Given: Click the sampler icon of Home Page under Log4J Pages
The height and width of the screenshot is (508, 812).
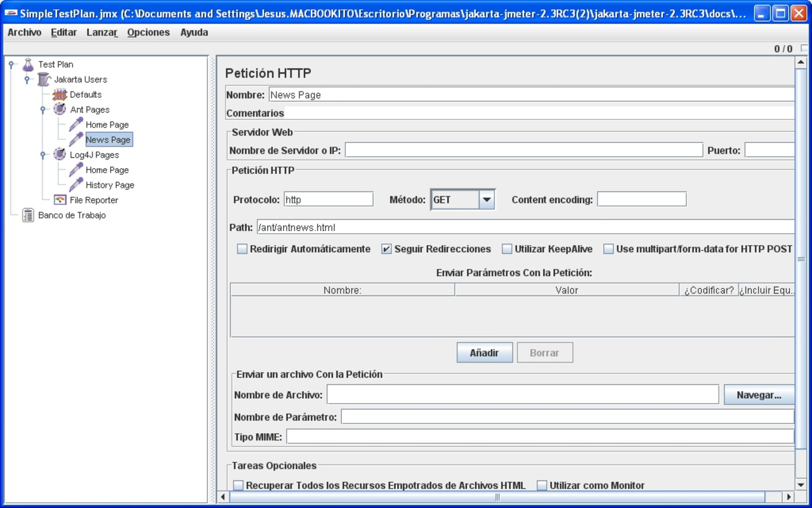Looking at the screenshot, I should [76, 170].
